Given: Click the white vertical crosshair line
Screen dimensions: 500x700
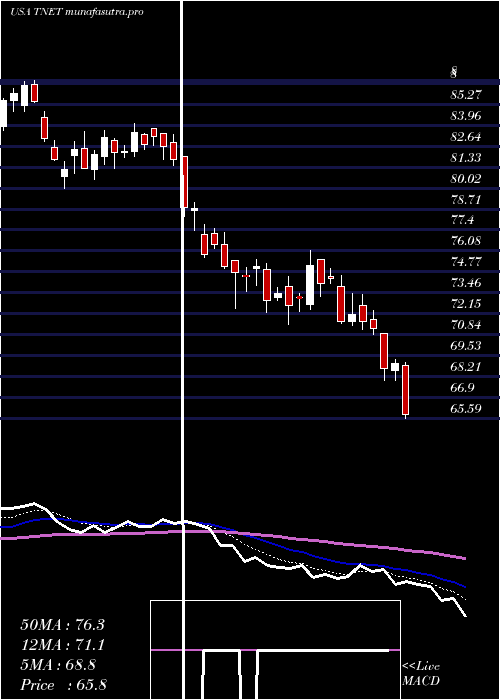Looking at the screenshot, I should point(183,350).
